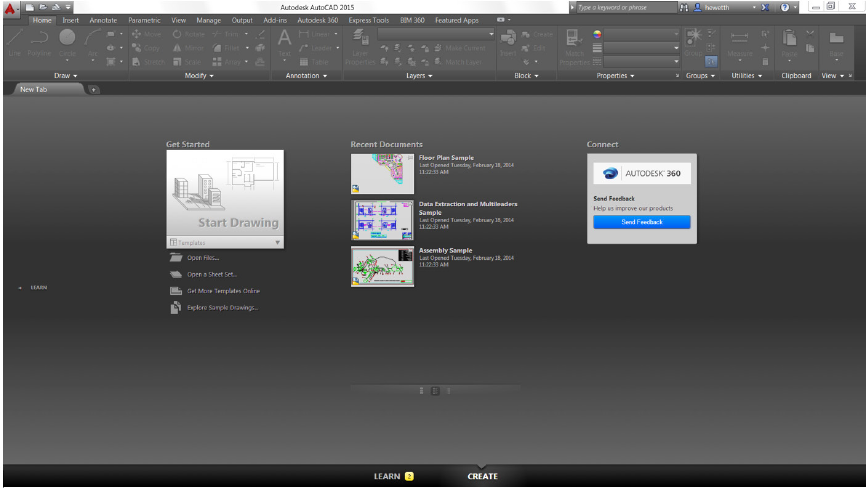Open the Quick Access toolbar customize arrow

(x=68, y=7)
